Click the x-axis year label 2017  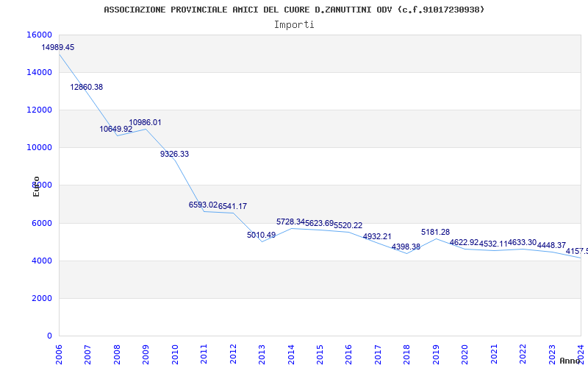point(378,355)
